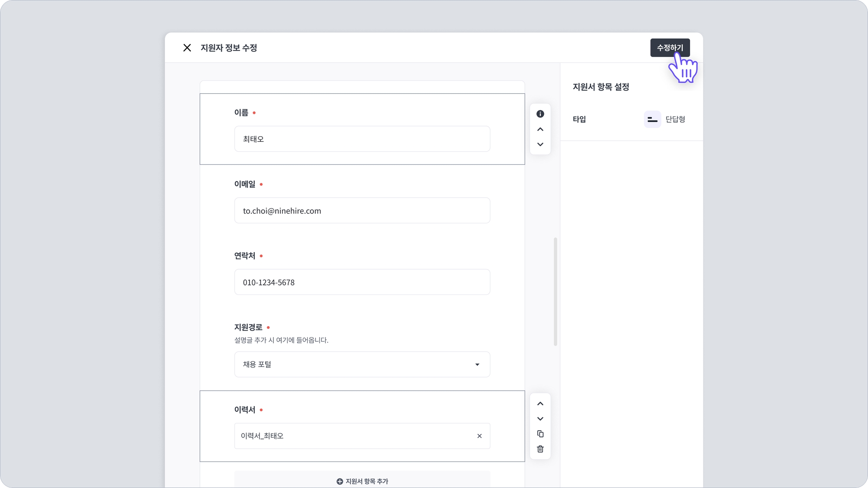The width and height of the screenshot is (868, 488).
Task: Click the 단답형 type icon
Action: tap(652, 119)
